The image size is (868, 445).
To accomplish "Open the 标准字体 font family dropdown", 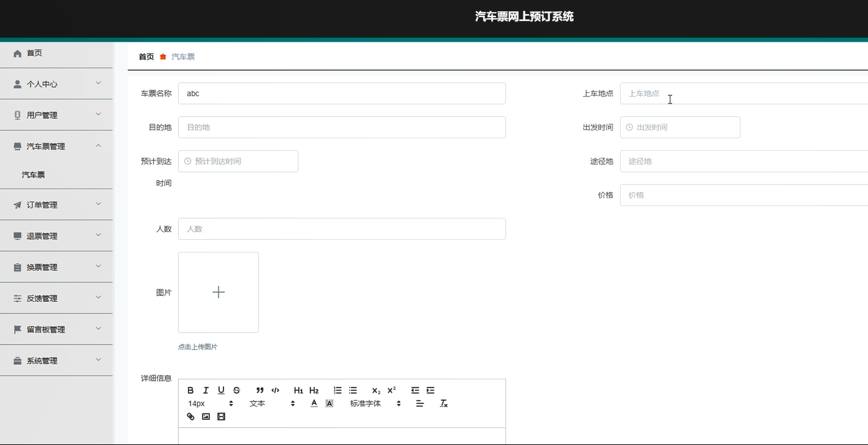I will (376, 403).
